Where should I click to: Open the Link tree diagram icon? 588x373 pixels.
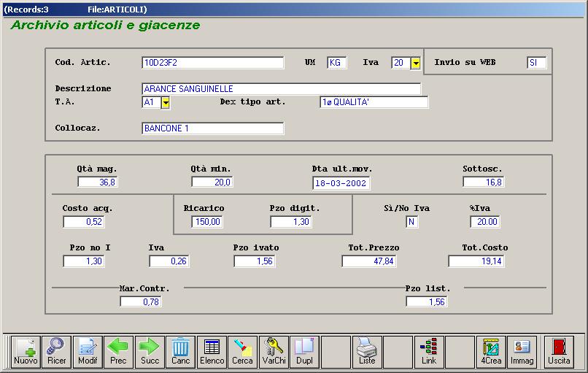pyautogui.click(x=429, y=352)
